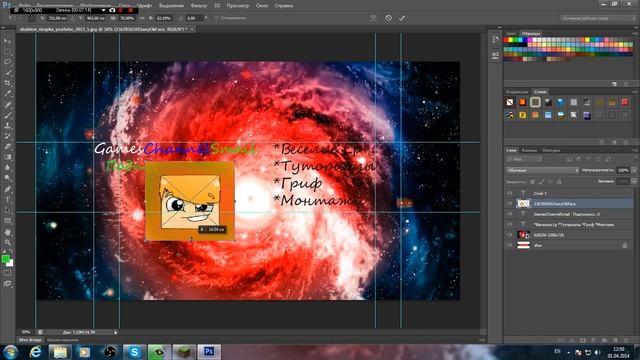The height and width of the screenshot is (360, 640).
Task: Hide the 'Фон' background layer
Action: coord(509,245)
